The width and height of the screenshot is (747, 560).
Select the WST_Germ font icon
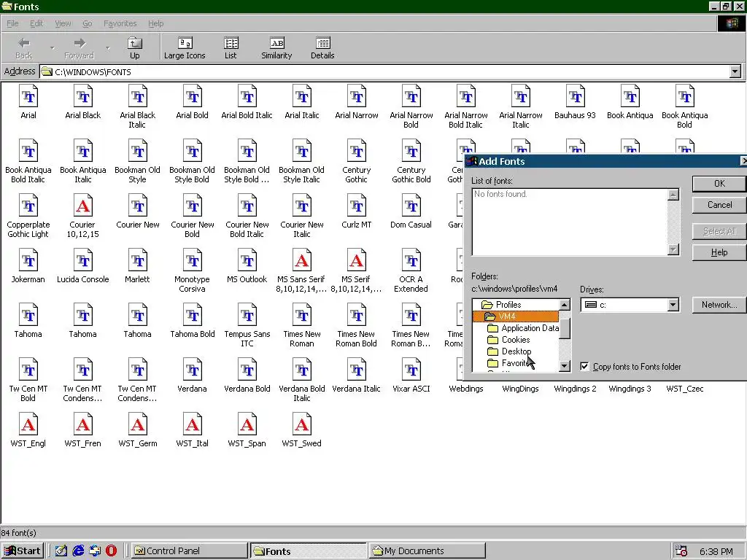point(138,425)
